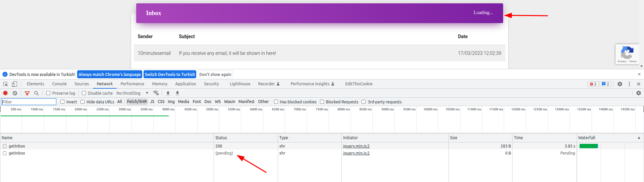The height and width of the screenshot is (182, 644).
Task: Click the inspect element picker icon
Action: click(x=6, y=84)
